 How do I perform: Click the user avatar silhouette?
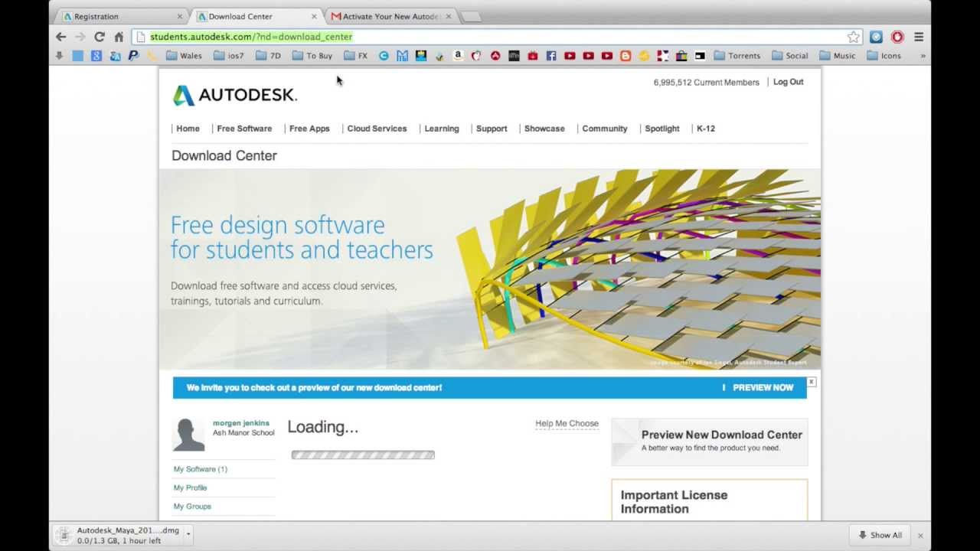click(x=188, y=435)
